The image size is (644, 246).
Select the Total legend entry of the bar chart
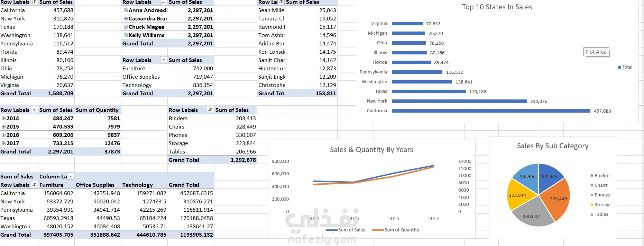click(625, 67)
